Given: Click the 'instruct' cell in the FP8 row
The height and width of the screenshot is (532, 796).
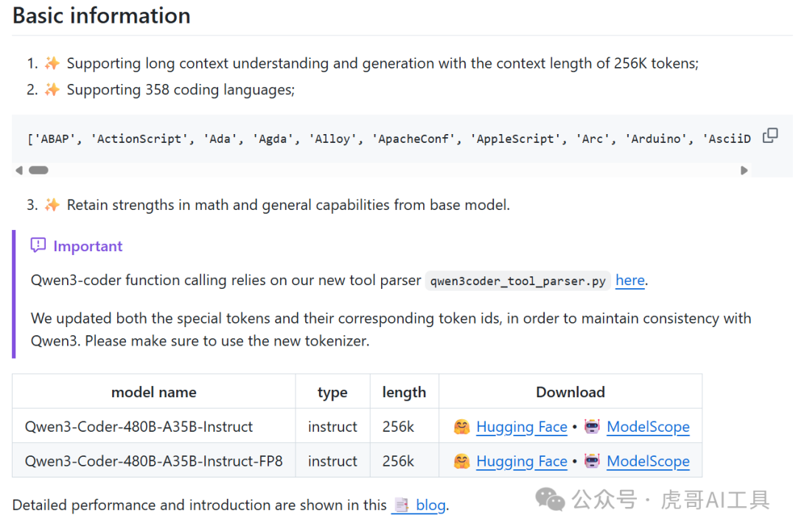Looking at the screenshot, I should [332, 461].
